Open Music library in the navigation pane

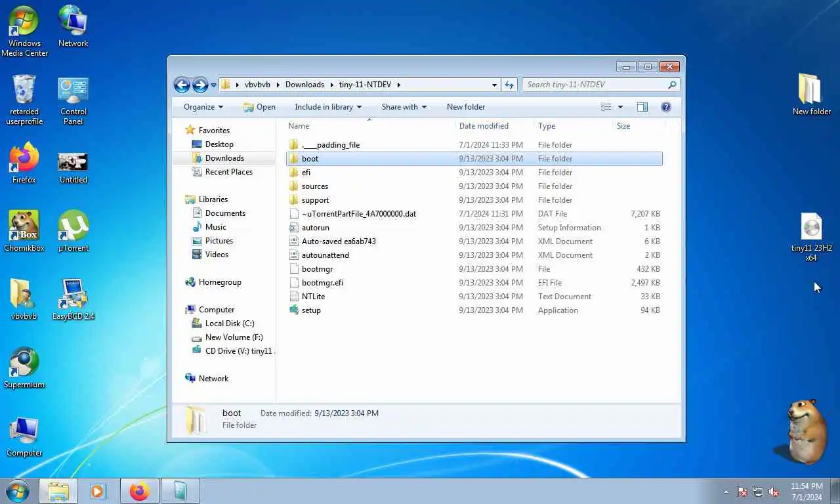215,227
